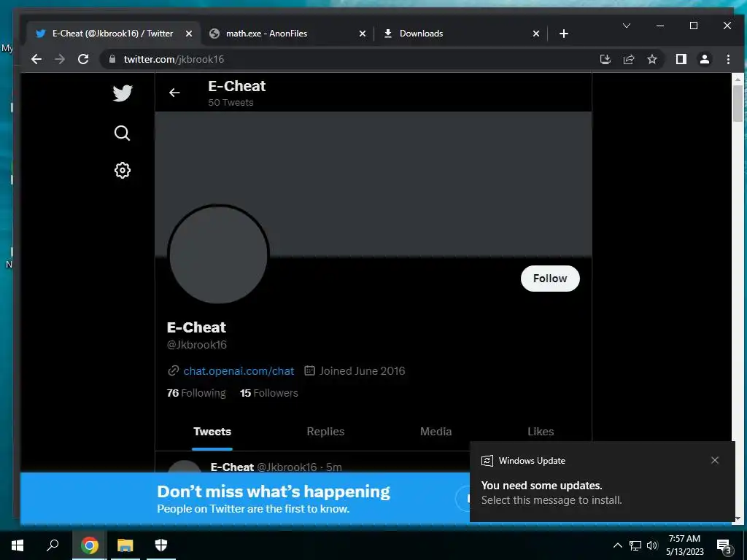Open the Chrome profile avatar menu
The width and height of the screenshot is (747, 560).
pos(705,59)
